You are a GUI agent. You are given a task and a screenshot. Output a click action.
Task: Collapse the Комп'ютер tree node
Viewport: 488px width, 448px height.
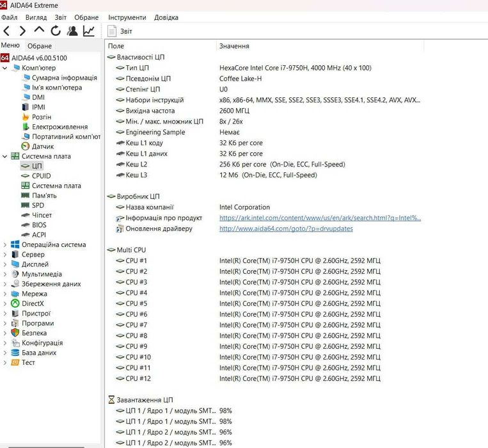point(4,68)
